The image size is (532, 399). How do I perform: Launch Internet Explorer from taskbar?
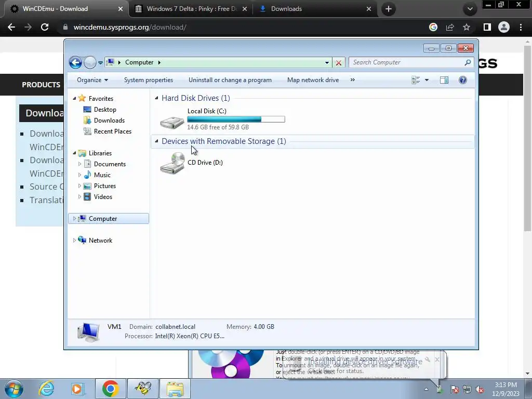click(x=46, y=389)
